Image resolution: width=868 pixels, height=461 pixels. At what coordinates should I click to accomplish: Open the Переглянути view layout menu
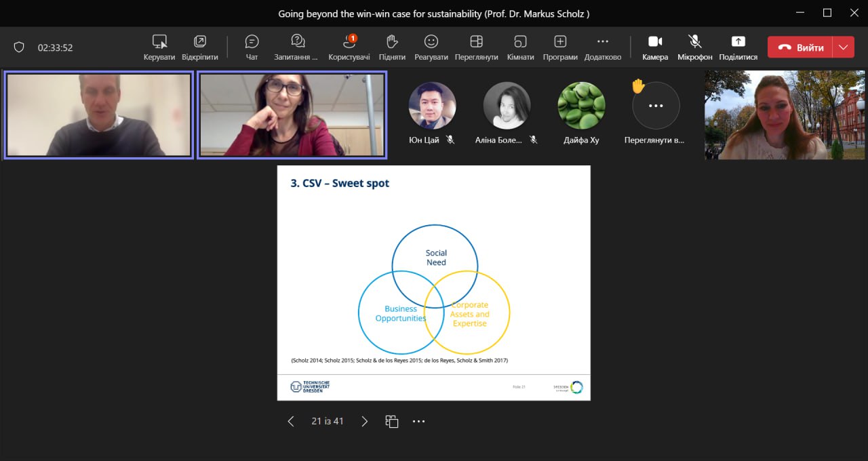[x=476, y=47]
